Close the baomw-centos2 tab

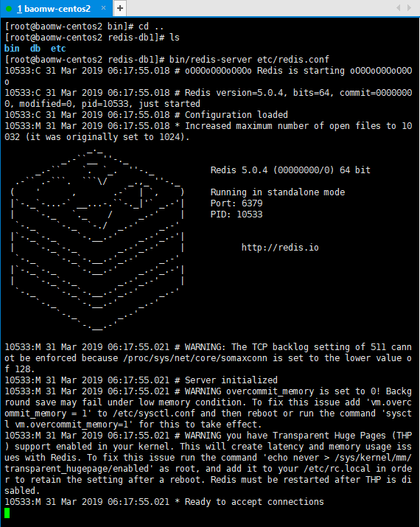(103, 8)
